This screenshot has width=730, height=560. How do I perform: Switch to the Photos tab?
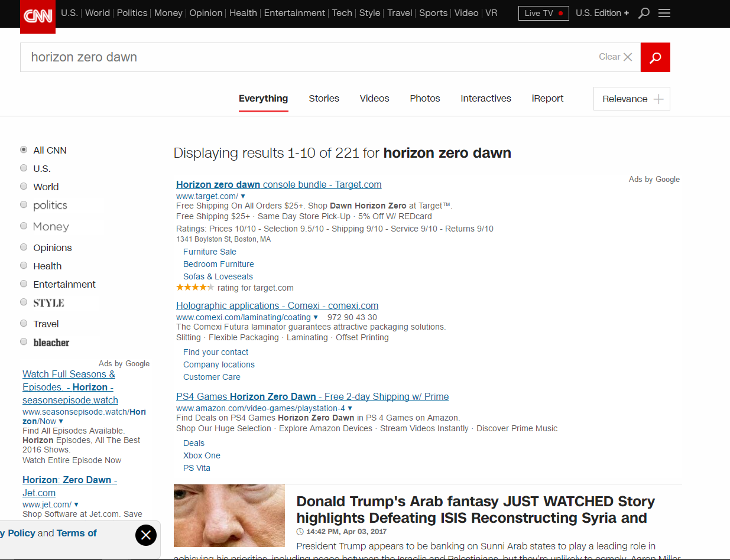coord(425,99)
